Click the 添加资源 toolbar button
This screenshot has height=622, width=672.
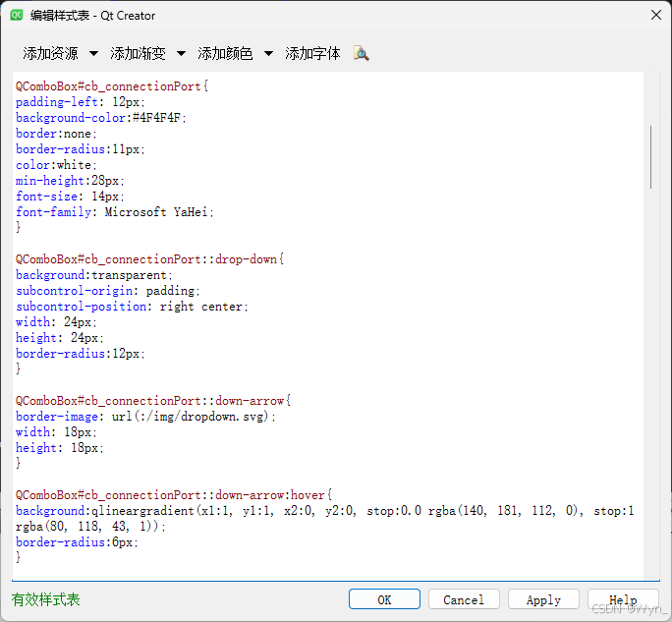[50, 54]
